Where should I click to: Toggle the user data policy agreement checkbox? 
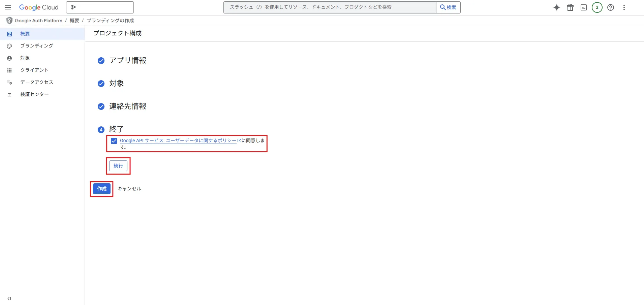pos(114,141)
